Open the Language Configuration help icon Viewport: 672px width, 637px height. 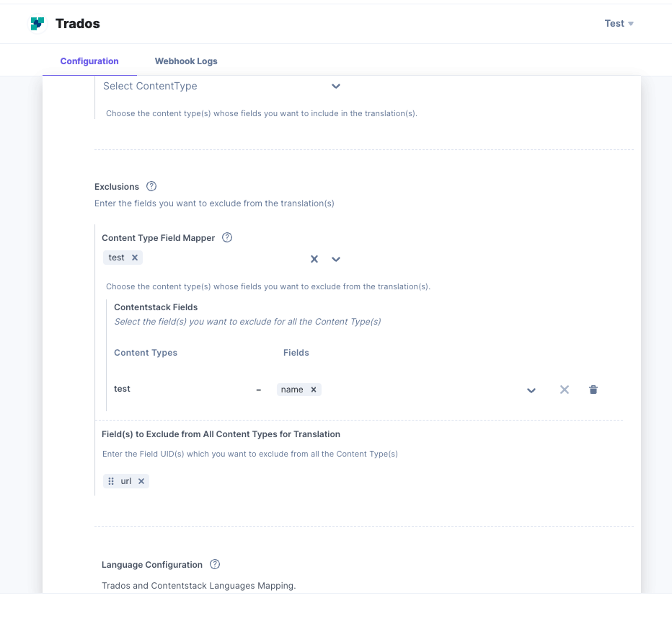[x=215, y=564]
